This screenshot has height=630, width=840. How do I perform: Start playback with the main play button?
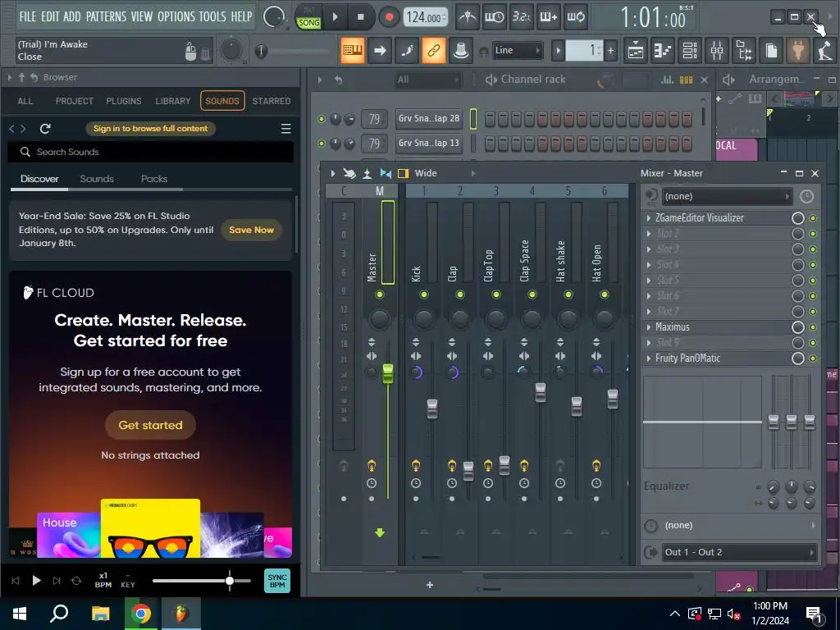(x=336, y=17)
